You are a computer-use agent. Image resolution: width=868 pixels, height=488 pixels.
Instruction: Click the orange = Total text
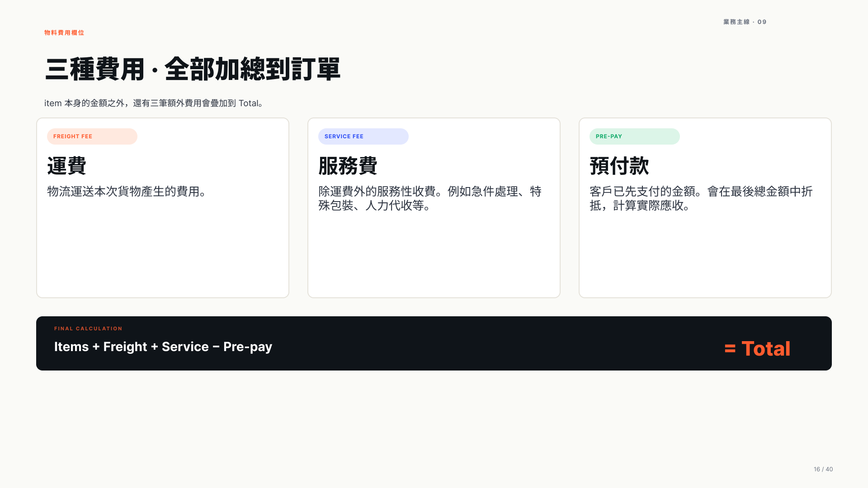757,348
